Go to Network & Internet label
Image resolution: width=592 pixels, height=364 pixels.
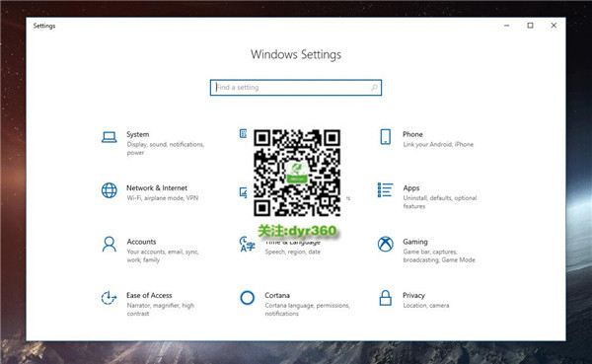(157, 188)
